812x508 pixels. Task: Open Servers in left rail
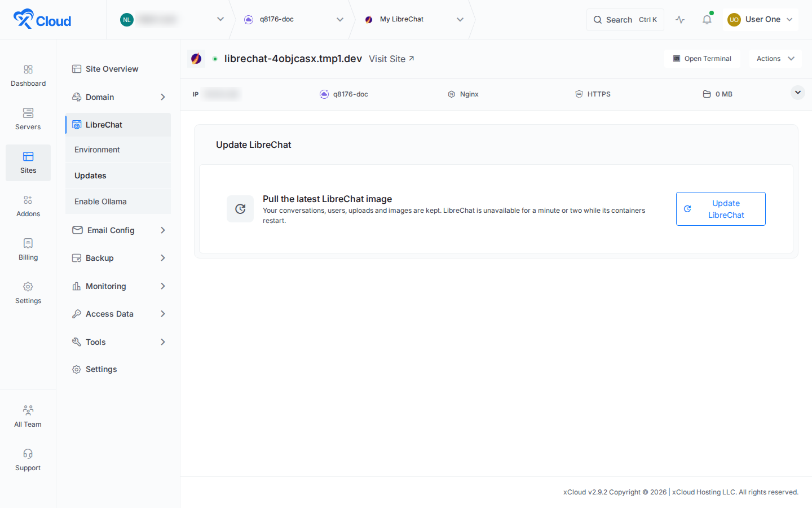(x=28, y=119)
